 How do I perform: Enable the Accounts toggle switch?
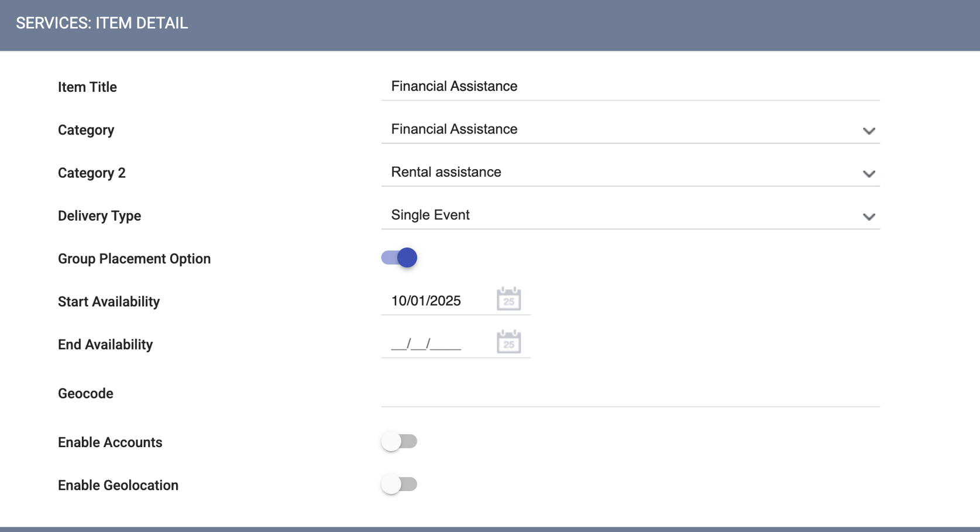tap(399, 441)
